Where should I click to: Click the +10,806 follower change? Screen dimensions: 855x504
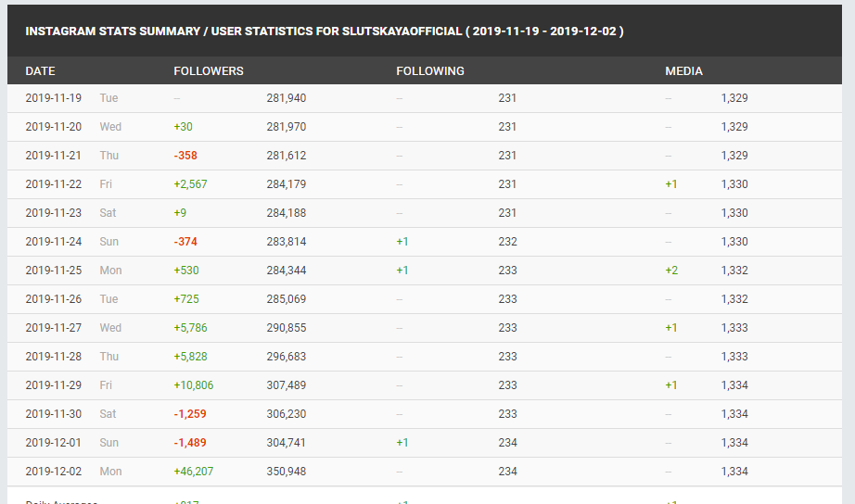[194, 385]
